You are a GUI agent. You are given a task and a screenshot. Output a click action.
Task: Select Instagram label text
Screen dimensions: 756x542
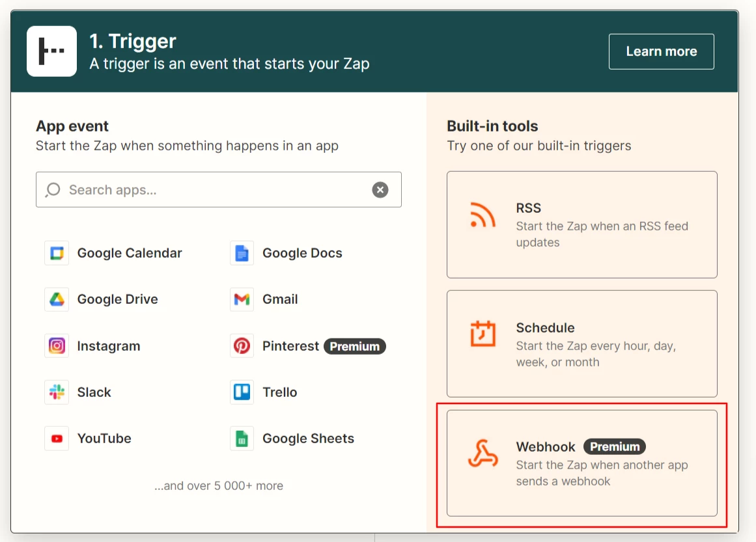pos(109,346)
